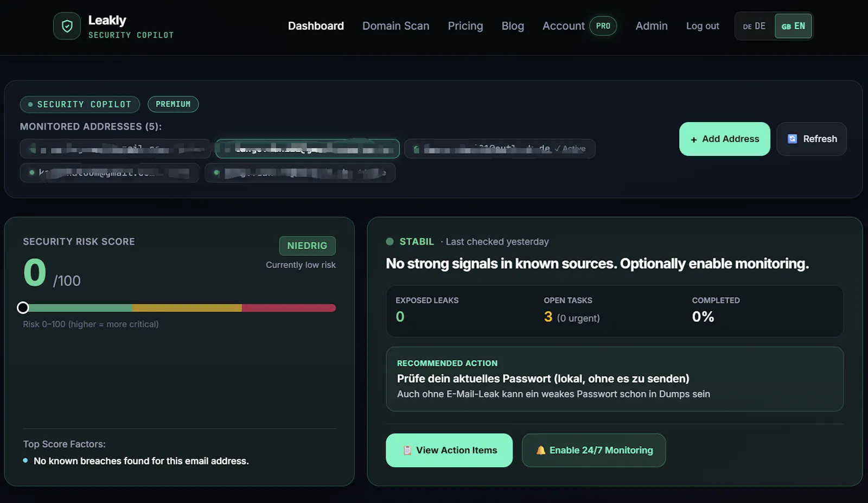Click the PRO badge next to Account
The height and width of the screenshot is (503, 868).
[x=603, y=26]
